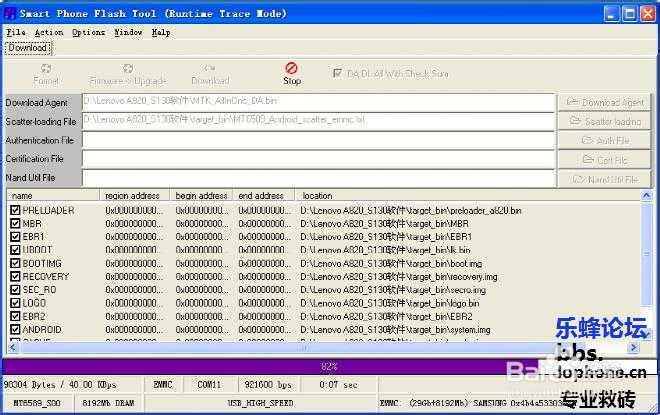This screenshot has height=415, width=660.
Task: Click the Format toolbar icon
Action: 46,69
